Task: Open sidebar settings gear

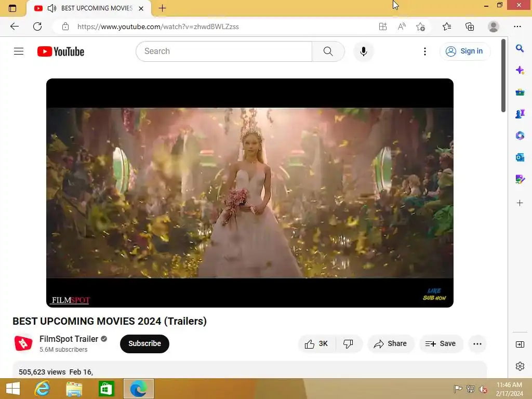Action: pos(520,366)
